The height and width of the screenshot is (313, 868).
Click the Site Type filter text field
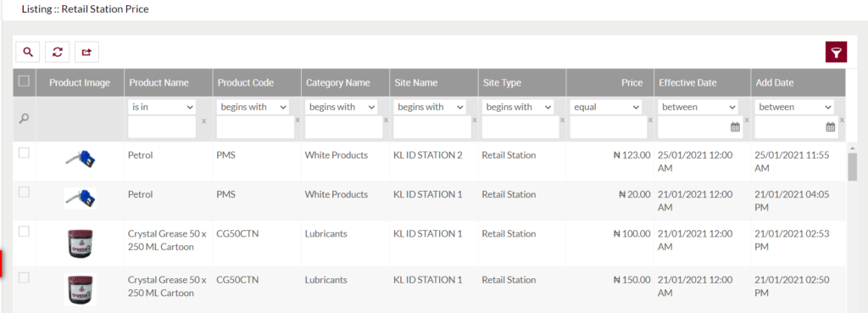tap(520, 127)
